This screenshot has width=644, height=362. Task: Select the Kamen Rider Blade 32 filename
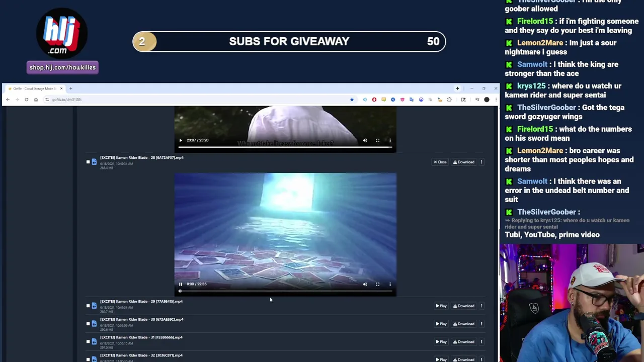pyautogui.click(x=141, y=355)
